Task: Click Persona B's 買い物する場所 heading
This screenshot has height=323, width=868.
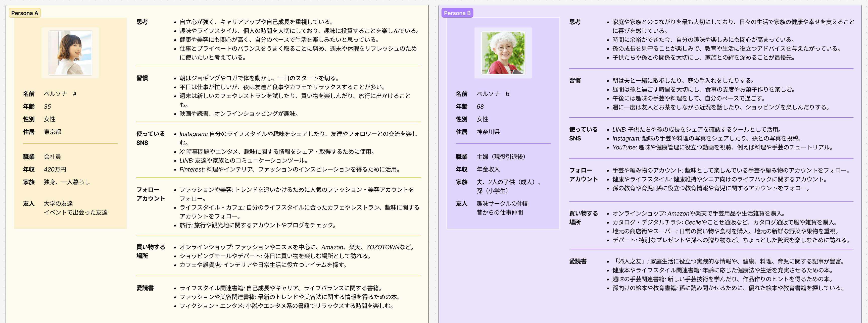Action: [583, 218]
